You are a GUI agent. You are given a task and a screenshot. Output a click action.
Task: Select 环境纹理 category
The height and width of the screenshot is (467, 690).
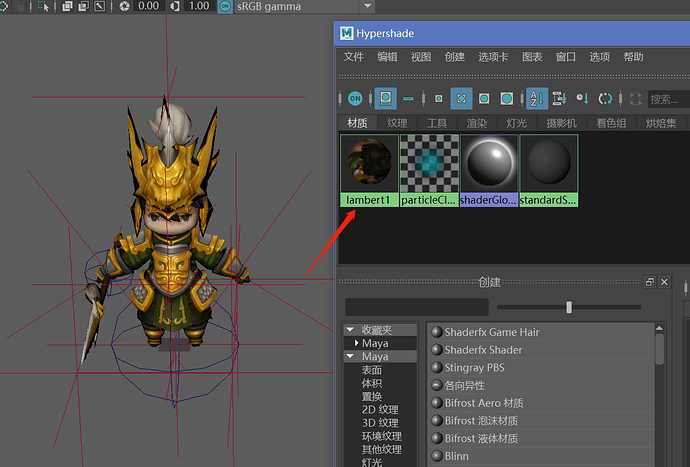click(x=382, y=436)
